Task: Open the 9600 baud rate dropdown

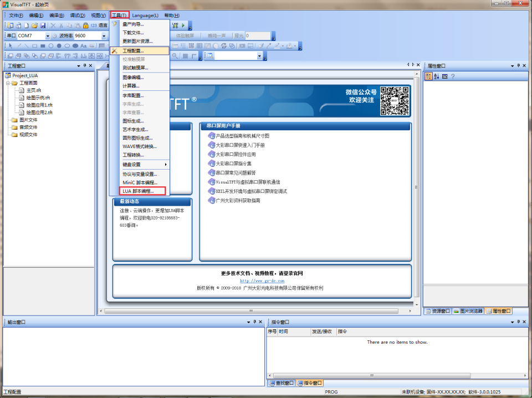Action: click(x=104, y=36)
